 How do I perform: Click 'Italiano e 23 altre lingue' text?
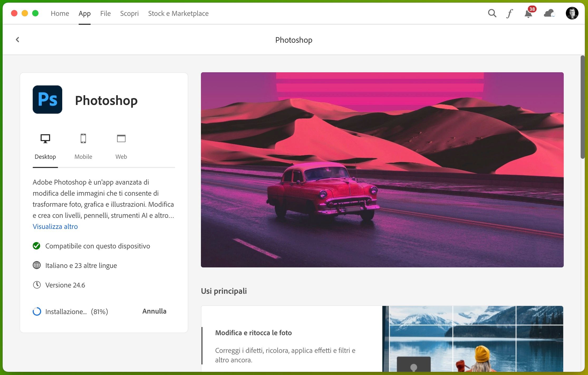point(81,266)
